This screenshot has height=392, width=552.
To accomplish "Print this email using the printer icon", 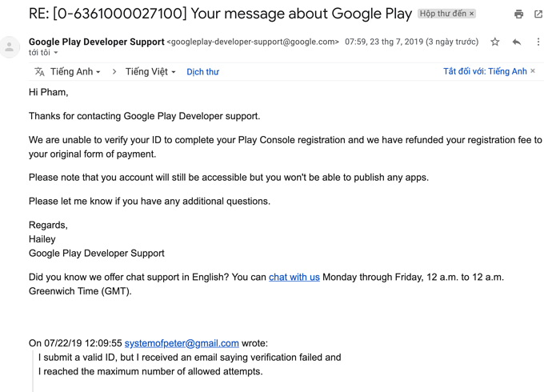I will (518, 14).
